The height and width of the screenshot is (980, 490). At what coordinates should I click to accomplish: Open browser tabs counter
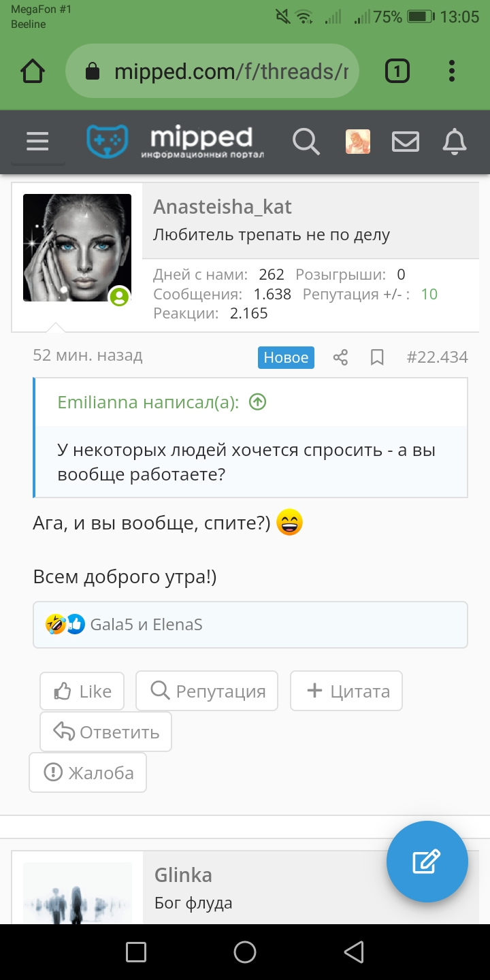pyautogui.click(x=397, y=71)
